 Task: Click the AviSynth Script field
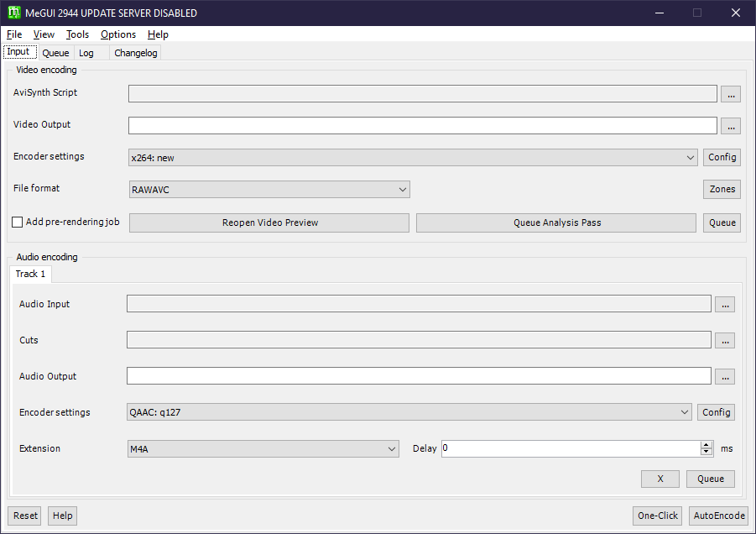[x=423, y=93]
